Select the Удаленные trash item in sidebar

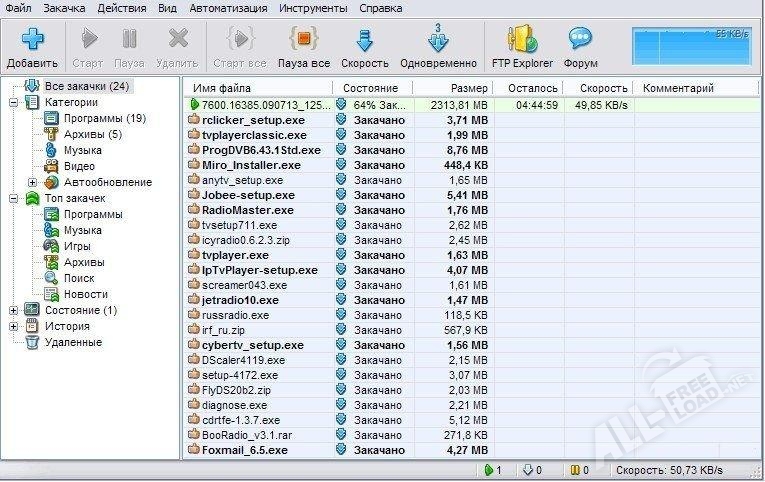pyautogui.click(x=32, y=342)
